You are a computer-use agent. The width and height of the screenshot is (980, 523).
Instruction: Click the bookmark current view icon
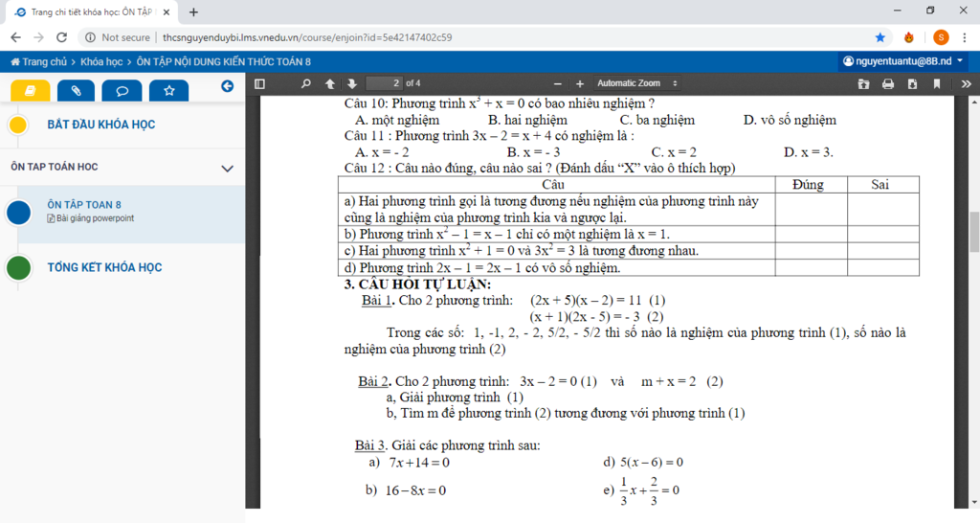[936, 83]
